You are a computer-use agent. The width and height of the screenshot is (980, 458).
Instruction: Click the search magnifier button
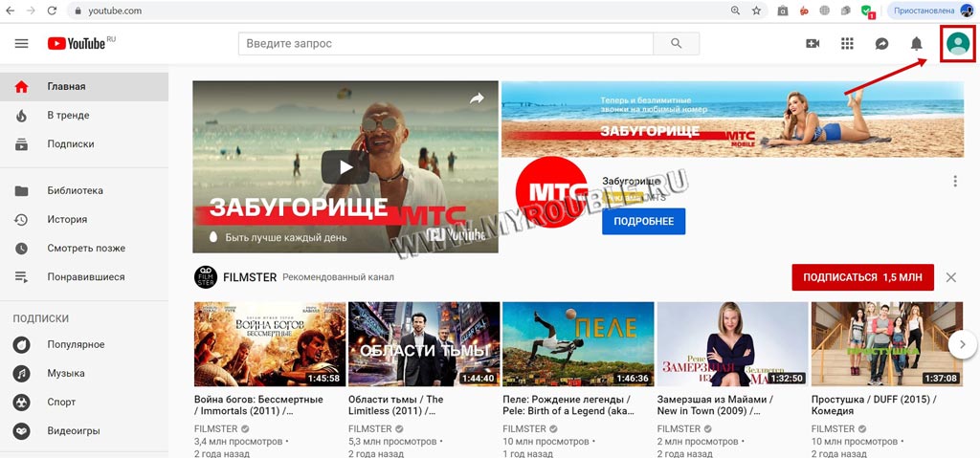[x=677, y=44]
